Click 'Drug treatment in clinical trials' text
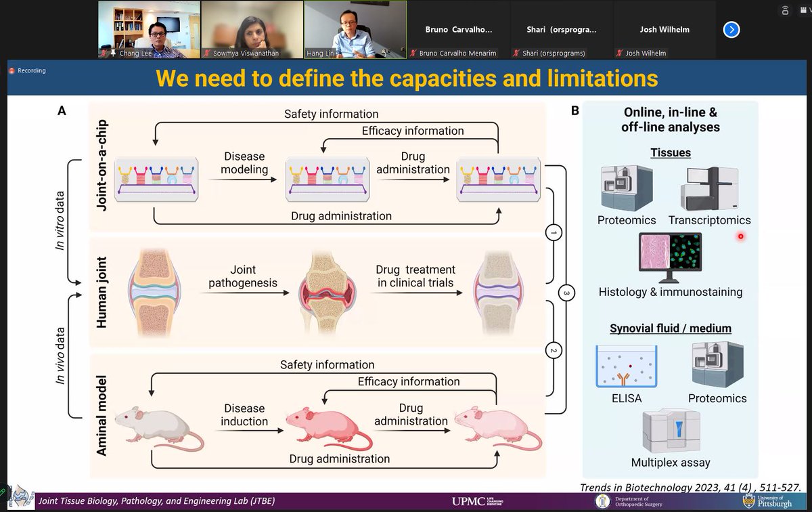The width and height of the screenshot is (812, 512). click(417, 276)
